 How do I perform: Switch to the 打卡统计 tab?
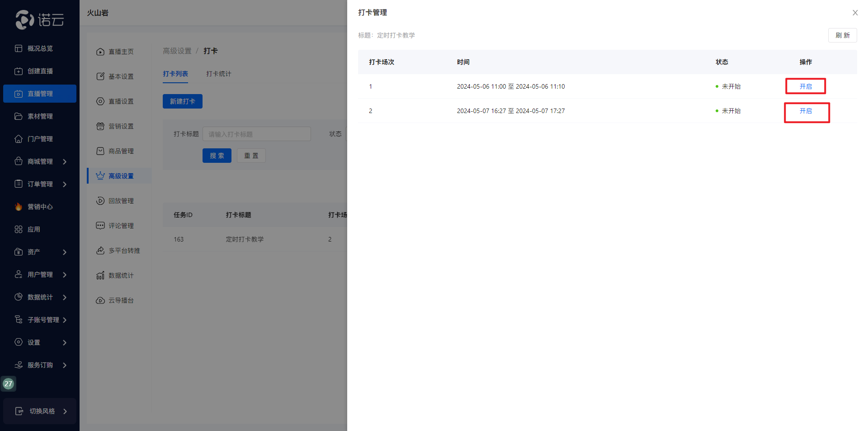(218, 74)
